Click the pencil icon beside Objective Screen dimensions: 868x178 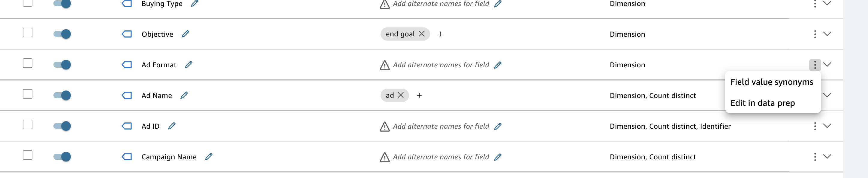tap(185, 34)
